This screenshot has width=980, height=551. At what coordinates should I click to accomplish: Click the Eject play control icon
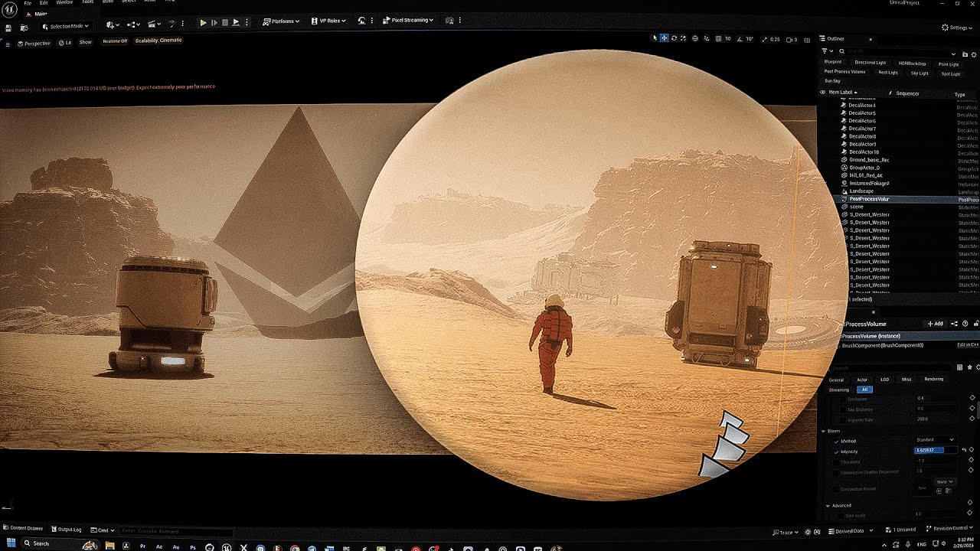point(236,23)
